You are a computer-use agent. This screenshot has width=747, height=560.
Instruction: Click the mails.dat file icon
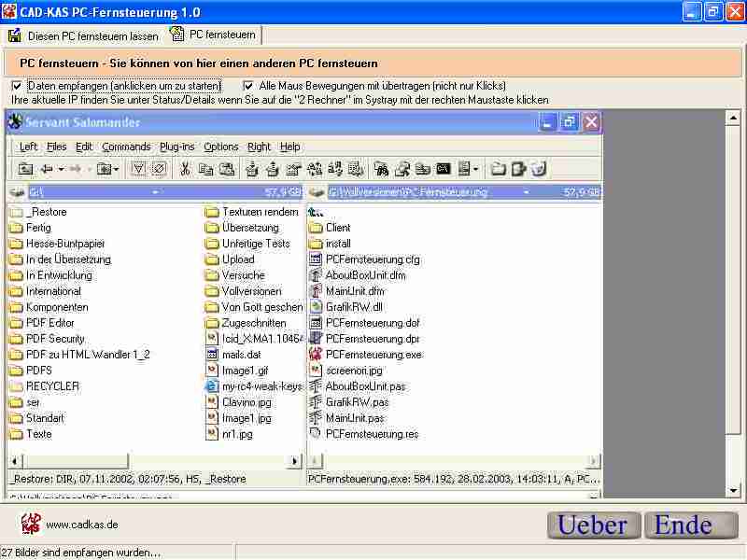(x=212, y=355)
